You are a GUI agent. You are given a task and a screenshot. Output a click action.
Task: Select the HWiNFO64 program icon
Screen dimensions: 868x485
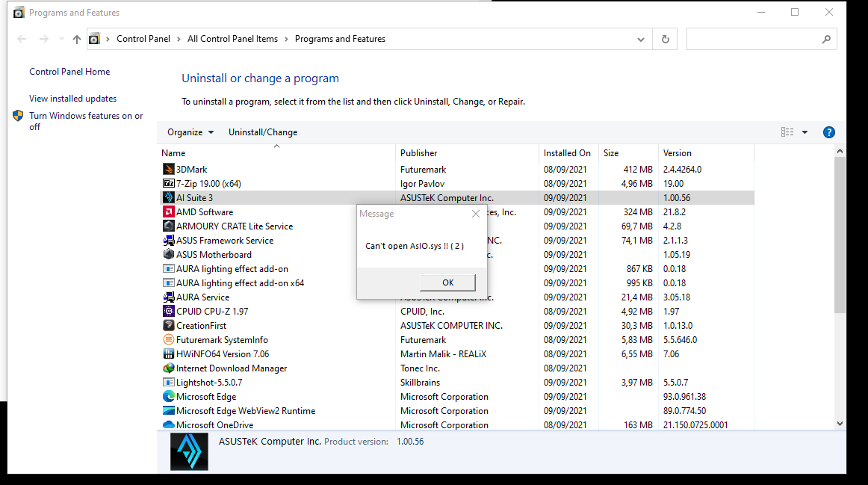(x=169, y=353)
